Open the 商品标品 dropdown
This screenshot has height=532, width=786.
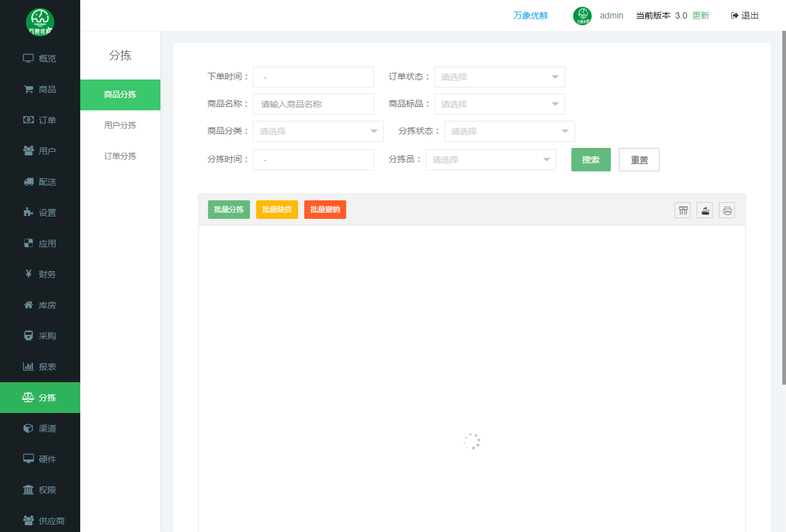tap(500, 104)
